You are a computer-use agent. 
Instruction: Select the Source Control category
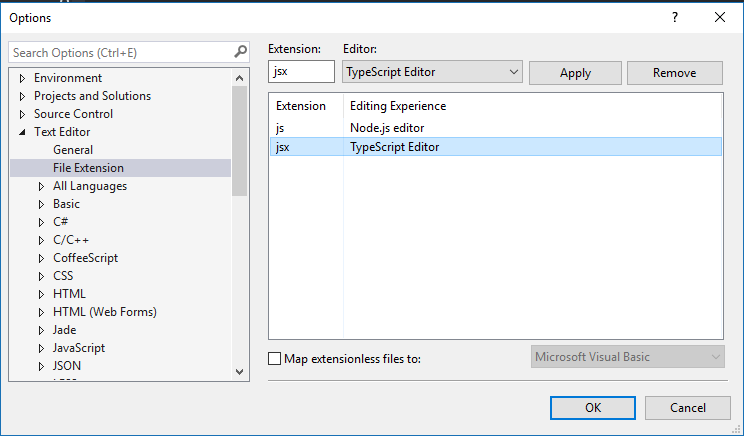point(73,114)
